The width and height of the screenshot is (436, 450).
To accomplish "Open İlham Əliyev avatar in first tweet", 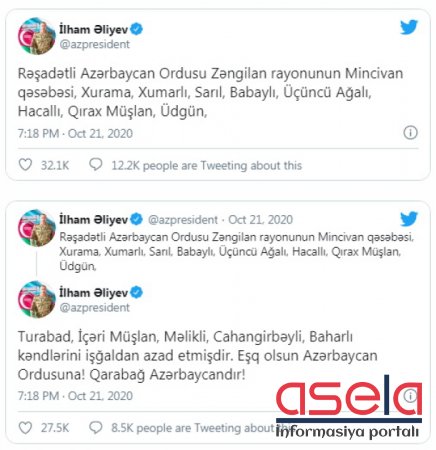I will point(37,36).
